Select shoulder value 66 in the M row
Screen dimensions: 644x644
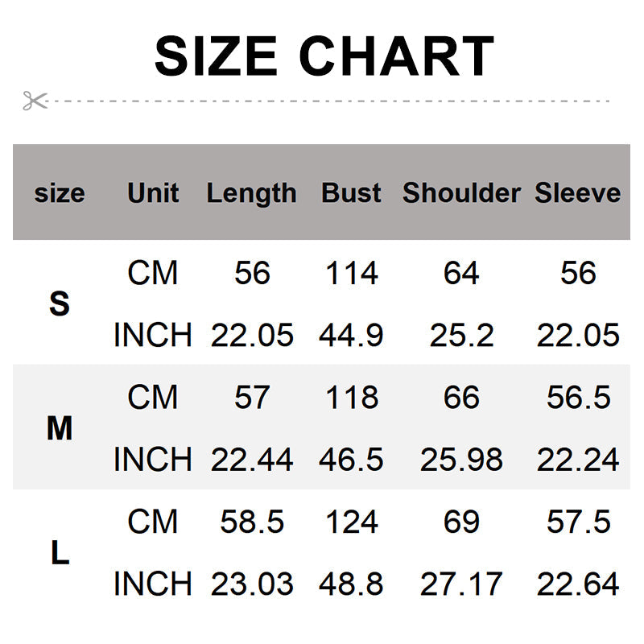point(461,398)
